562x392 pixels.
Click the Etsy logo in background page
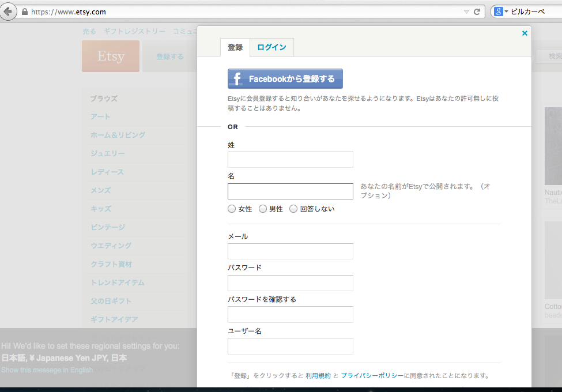click(x=111, y=56)
